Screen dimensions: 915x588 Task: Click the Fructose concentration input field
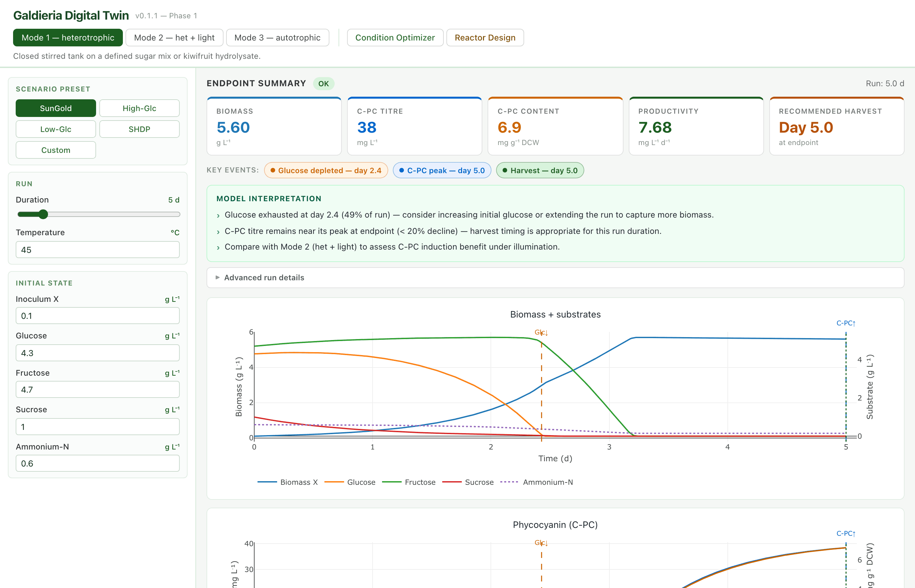click(x=98, y=389)
